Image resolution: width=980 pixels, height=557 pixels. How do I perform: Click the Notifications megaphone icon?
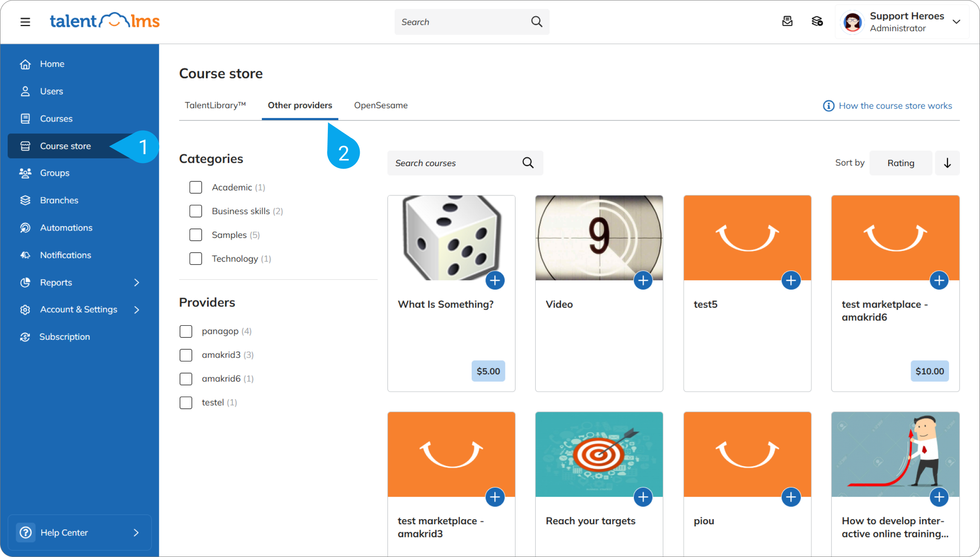click(x=25, y=255)
